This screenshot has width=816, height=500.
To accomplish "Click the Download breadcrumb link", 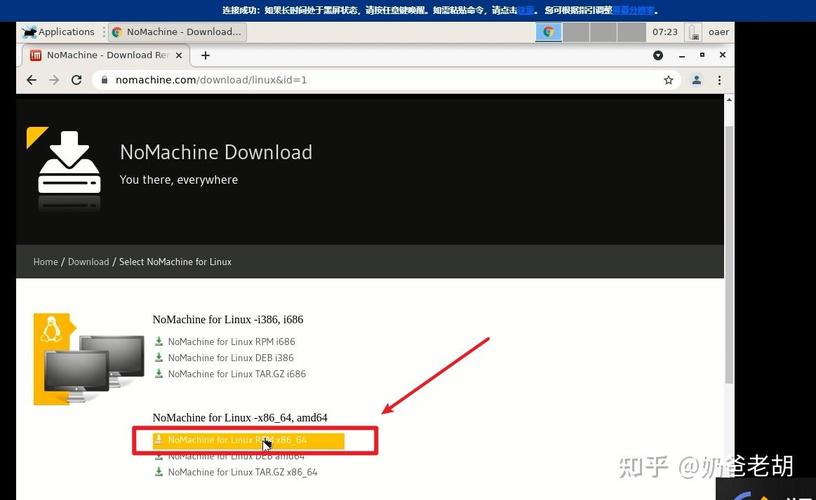I will (88, 262).
